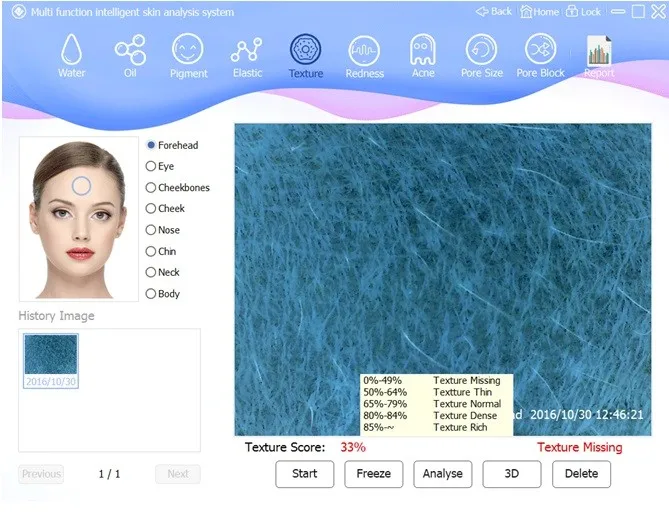This screenshot has width=669, height=512.
Task: Go to Home in title bar
Action: tap(539, 12)
